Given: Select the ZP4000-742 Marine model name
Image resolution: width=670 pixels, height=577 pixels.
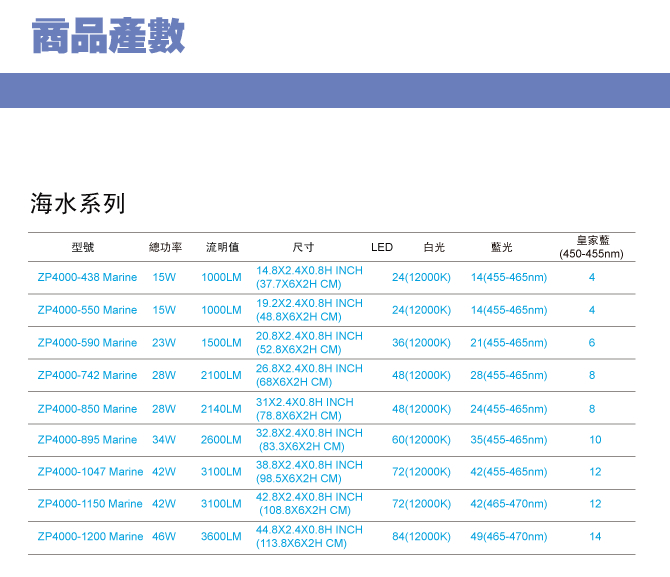Looking at the screenshot, I should click(87, 376).
